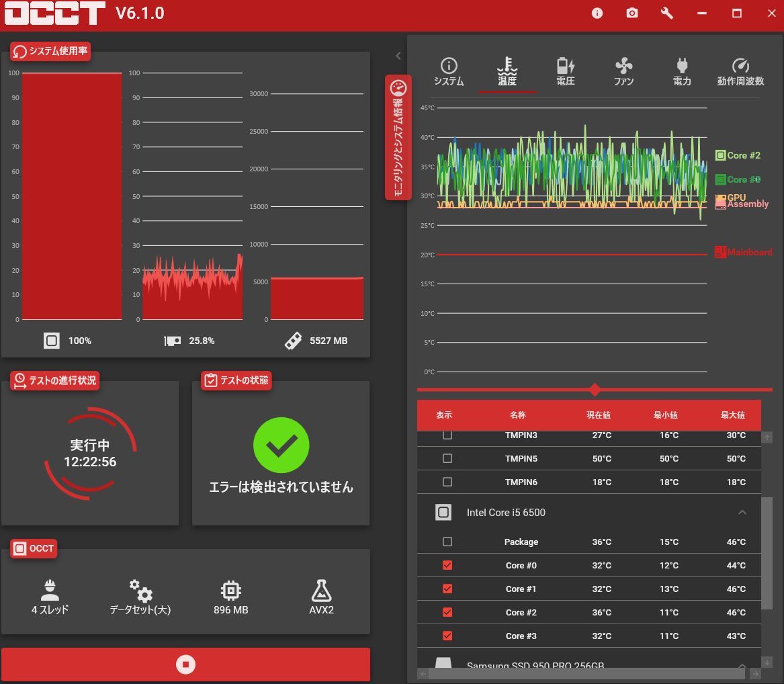The image size is (784, 684).
Task: Check the TMPIN6 display checkbox
Action: pyautogui.click(x=447, y=482)
